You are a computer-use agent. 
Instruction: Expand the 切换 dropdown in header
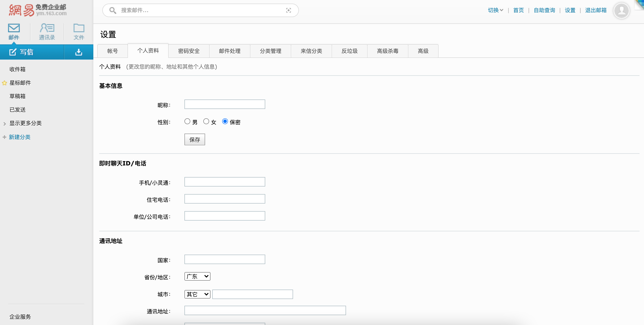click(x=495, y=10)
